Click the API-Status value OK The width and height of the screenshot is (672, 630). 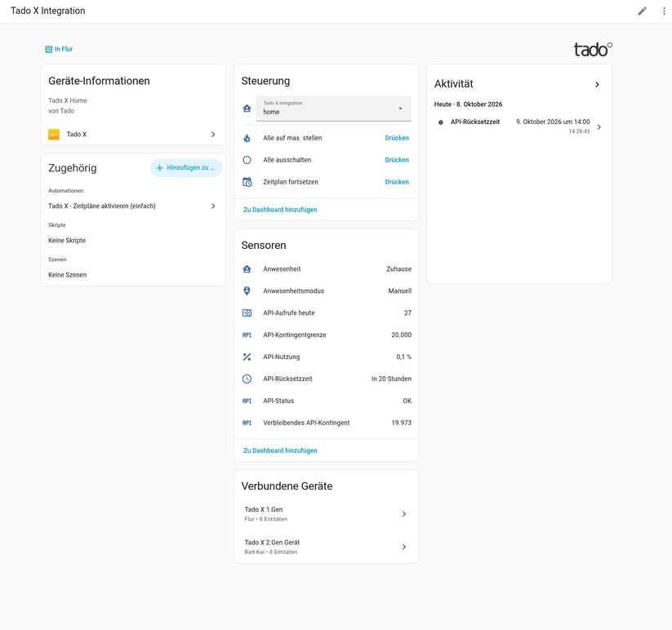(407, 401)
